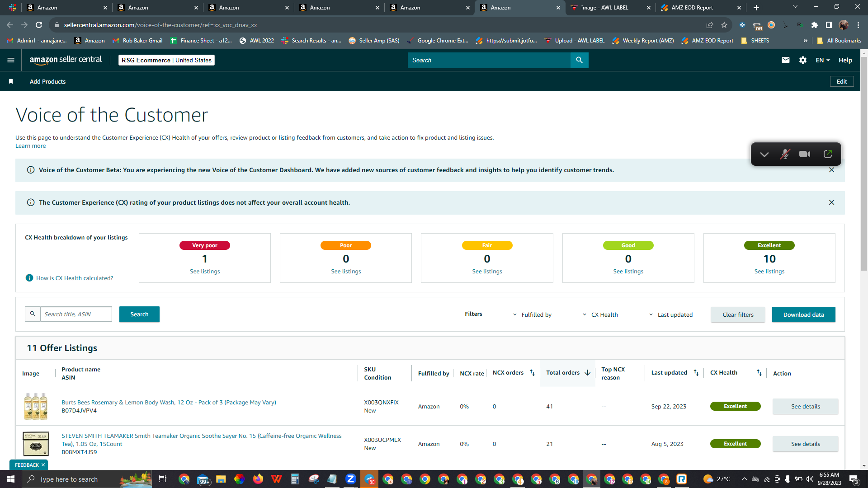Open Task View on the taskbar

tap(163, 479)
